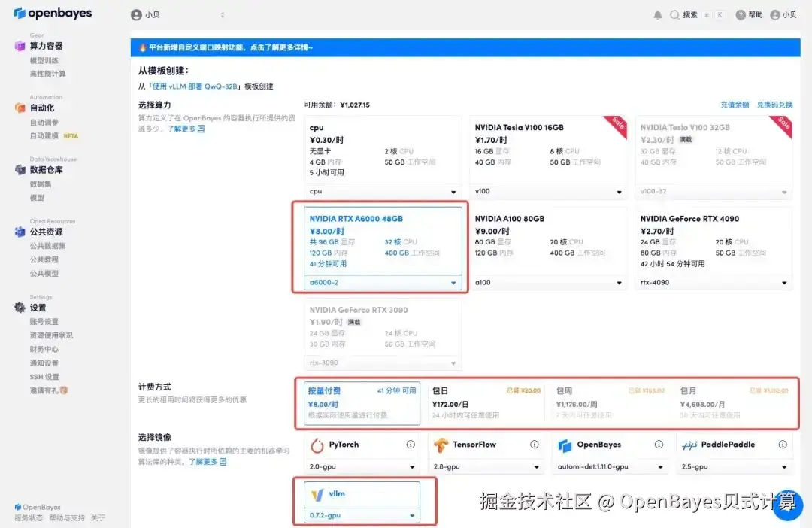This screenshot has height=528, width=812.
Task: Click the 设置 gear icon
Action: (20, 308)
